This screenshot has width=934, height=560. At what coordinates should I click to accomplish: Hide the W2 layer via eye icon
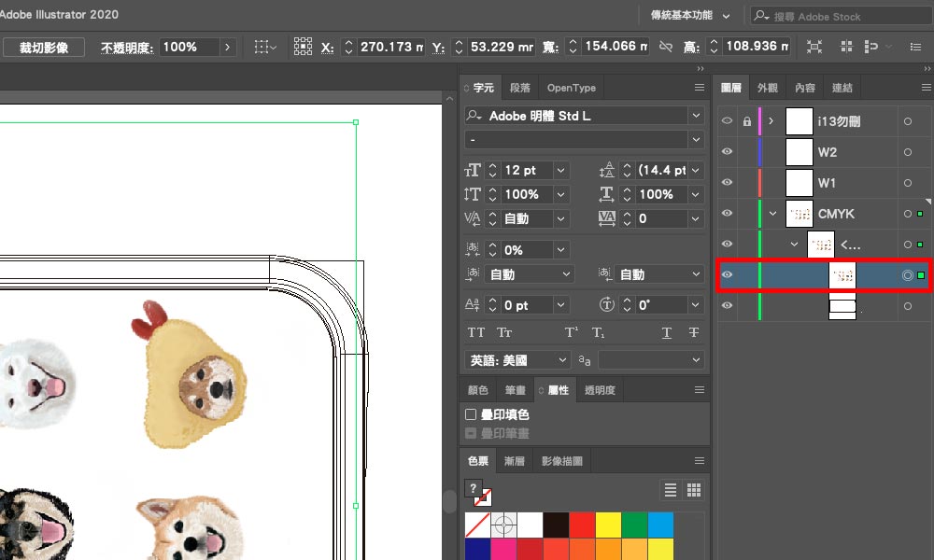728,152
